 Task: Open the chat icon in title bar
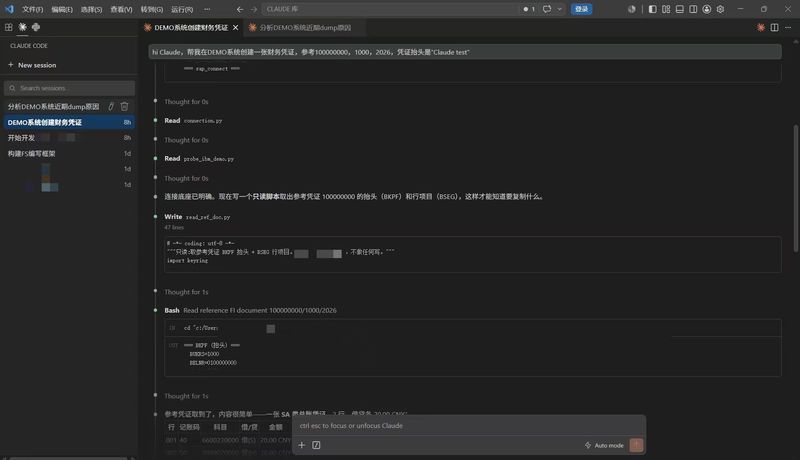[547, 9]
